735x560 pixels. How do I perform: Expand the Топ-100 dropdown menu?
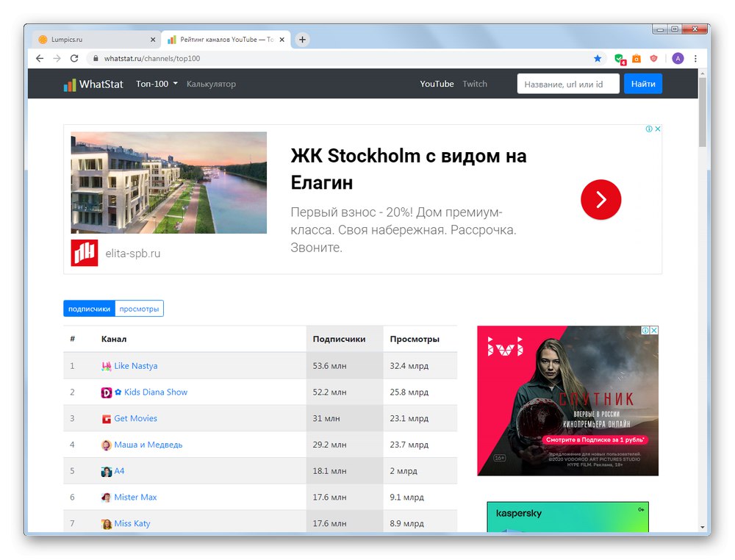pyautogui.click(x=157, y=84)
